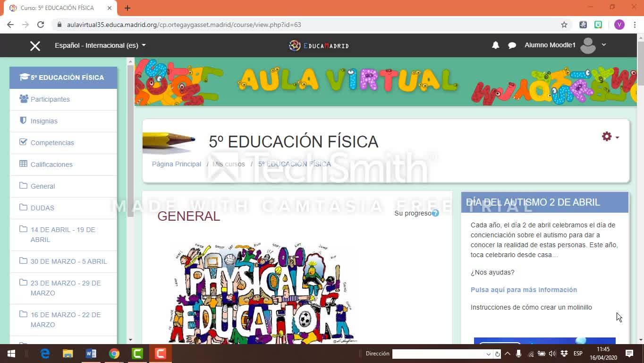
Task: Click Pulsa aquí para más información link
Action: [524, 290]
